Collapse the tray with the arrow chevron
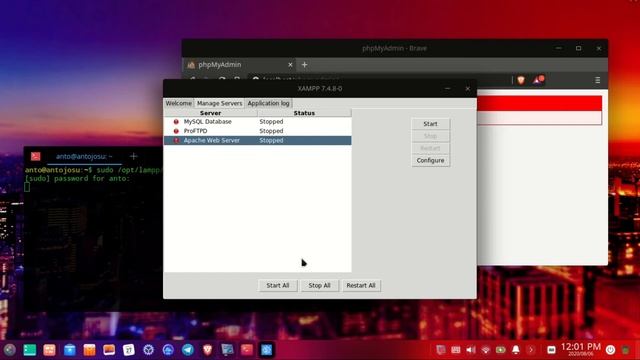 pos(531,350)
